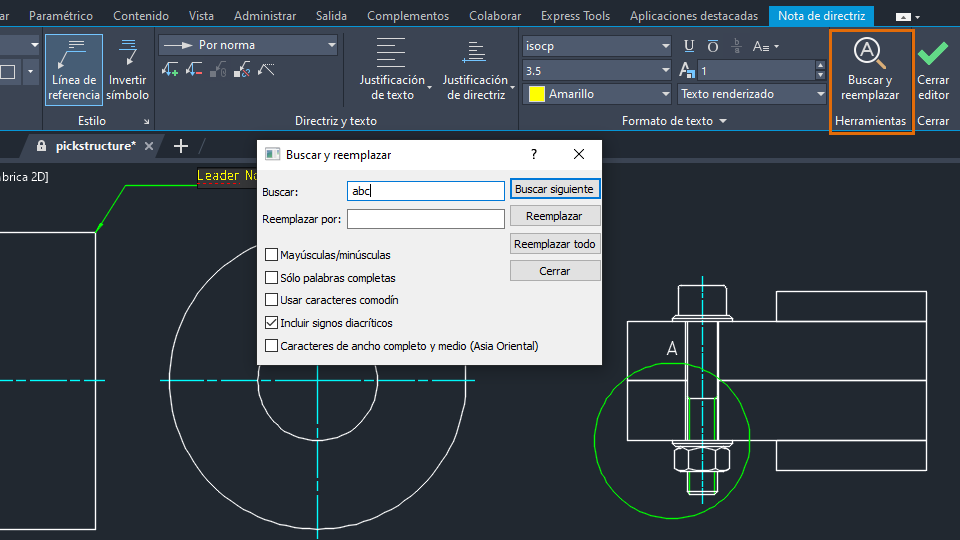Image resolution: width=960 pixels, height=540 pixels.
Task: Click the dotted-line leader segment icon
Action: [x=266, y=70]
